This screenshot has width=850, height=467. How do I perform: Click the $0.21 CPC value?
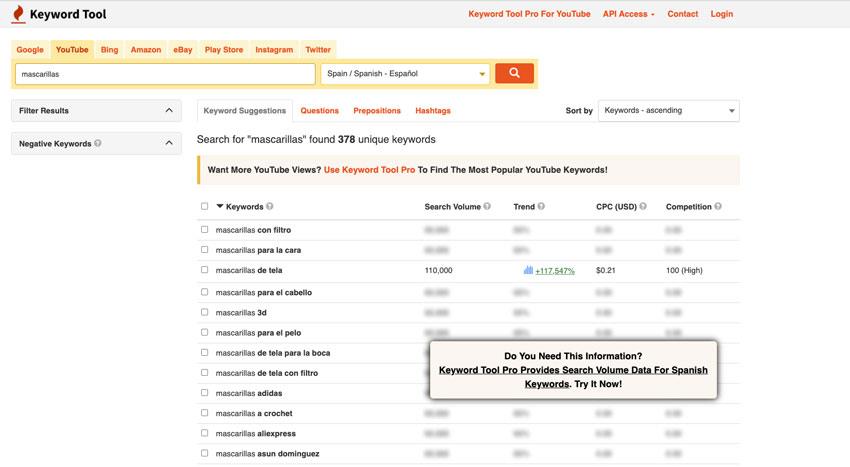point(606,270)
